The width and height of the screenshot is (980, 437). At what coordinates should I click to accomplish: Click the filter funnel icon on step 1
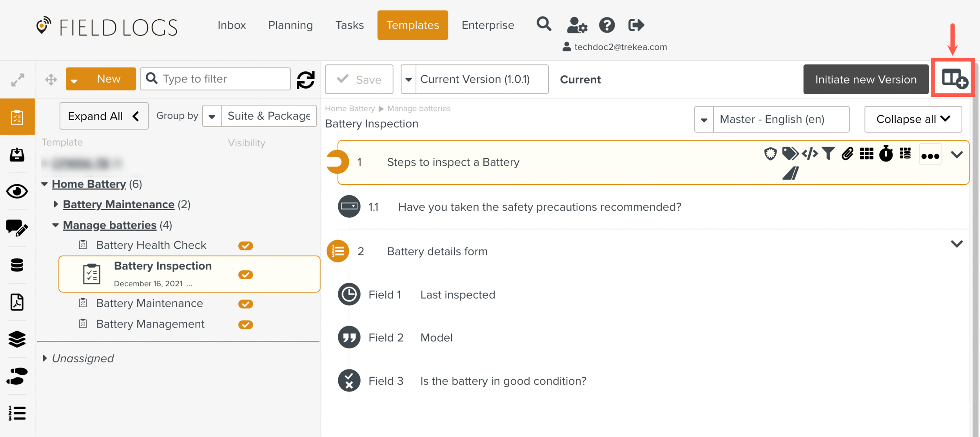pos(828,154)
